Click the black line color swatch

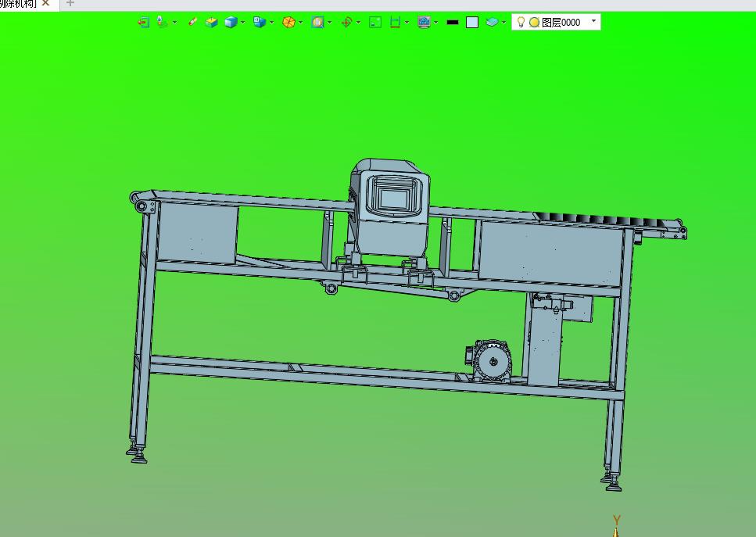(x=452, y=22)
